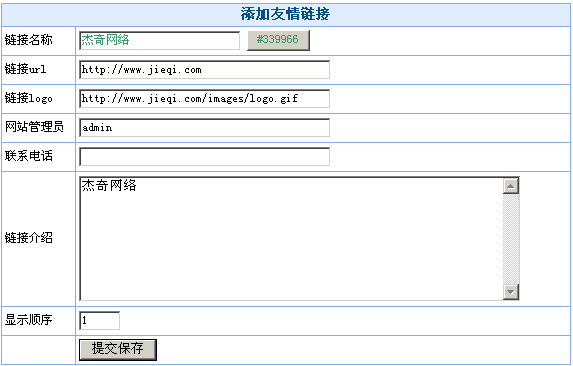Open the #339966 color picker button
The width and height of the screenshot is (573, 366).
coord(278,40)
